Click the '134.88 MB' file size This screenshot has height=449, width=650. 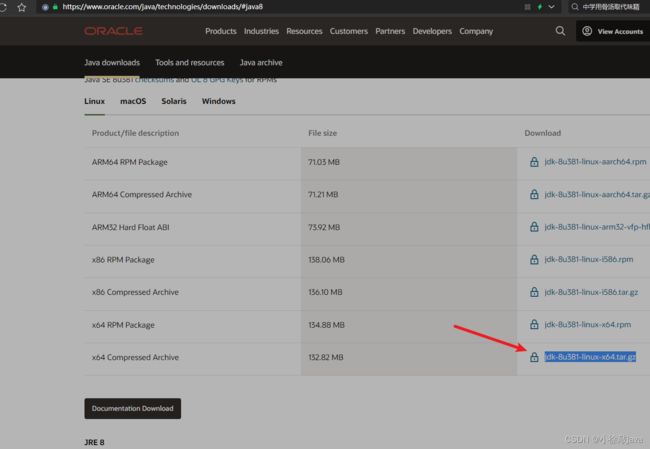click(x=326, y=325)
